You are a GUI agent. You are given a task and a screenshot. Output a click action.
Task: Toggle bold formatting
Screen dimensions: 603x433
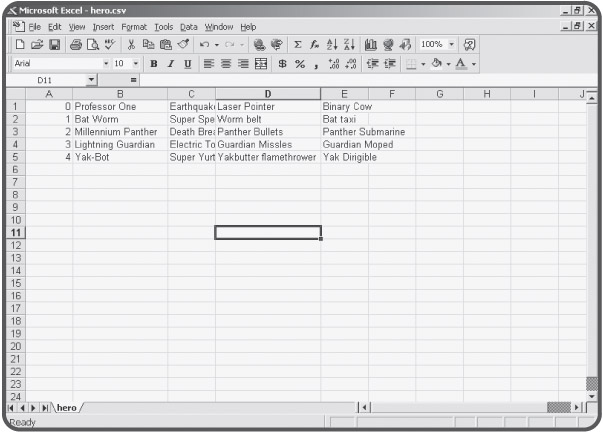(154, 63)
